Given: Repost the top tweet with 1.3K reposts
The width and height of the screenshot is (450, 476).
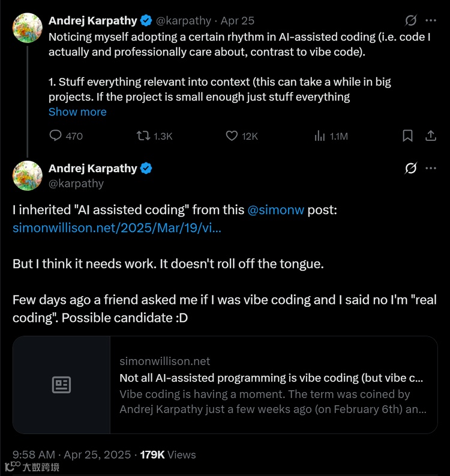Looking at the screenshot, I should [x=143, y=136].
